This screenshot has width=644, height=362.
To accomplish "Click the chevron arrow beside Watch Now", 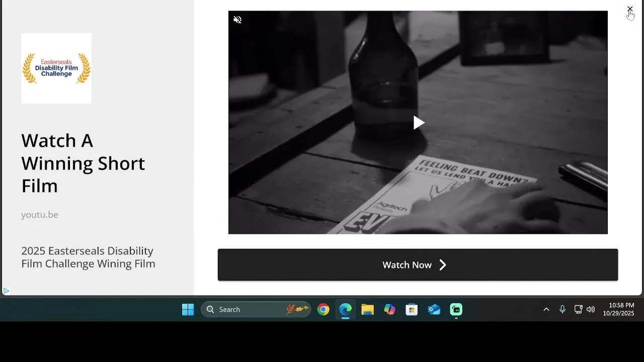I will click(443, 265).
